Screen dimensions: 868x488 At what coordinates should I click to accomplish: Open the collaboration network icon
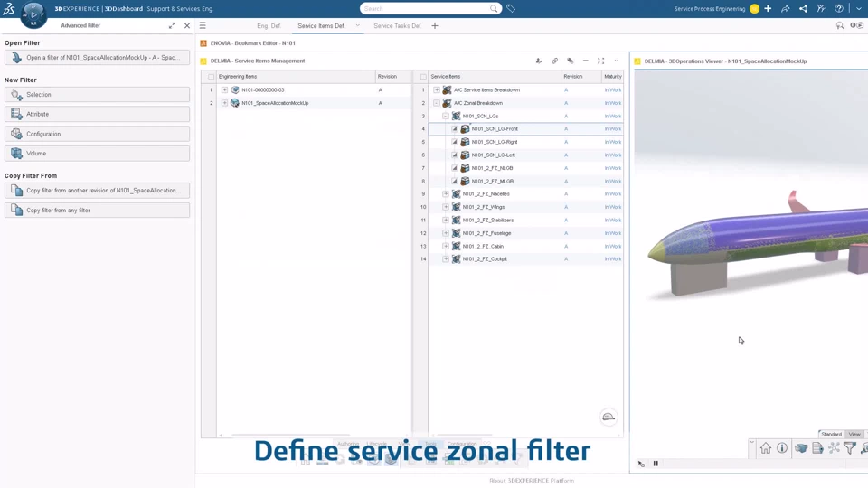803,8
